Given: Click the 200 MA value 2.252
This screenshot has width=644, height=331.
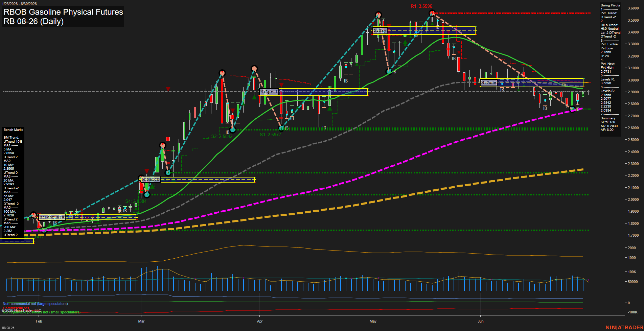Looking at the screenshot, I should click(x=8, y=231).
